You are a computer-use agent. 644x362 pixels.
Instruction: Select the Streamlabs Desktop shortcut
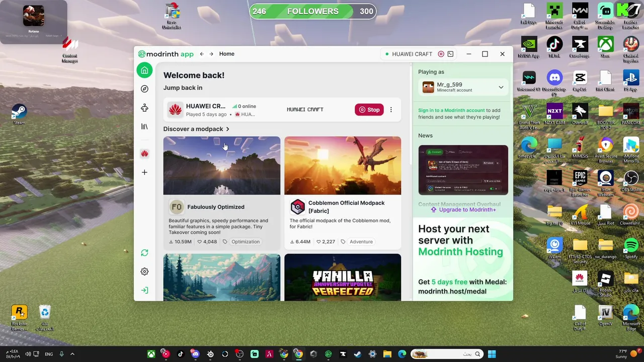point(605,17)
